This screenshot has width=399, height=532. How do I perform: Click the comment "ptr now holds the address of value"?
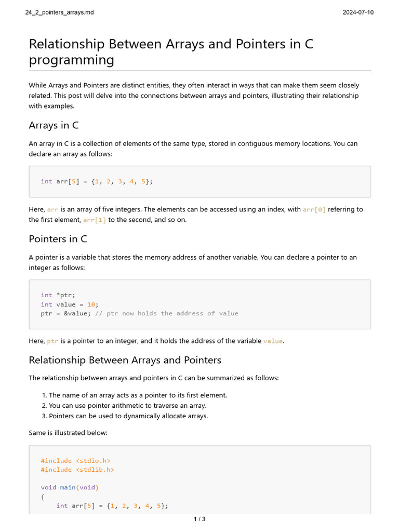click(x=167, y=313)
